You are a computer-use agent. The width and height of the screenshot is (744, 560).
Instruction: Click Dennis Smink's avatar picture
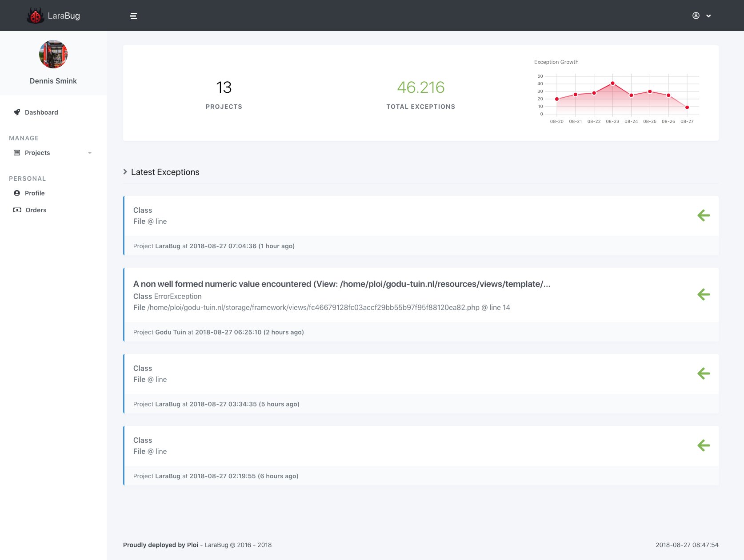[x=53, y=54]
